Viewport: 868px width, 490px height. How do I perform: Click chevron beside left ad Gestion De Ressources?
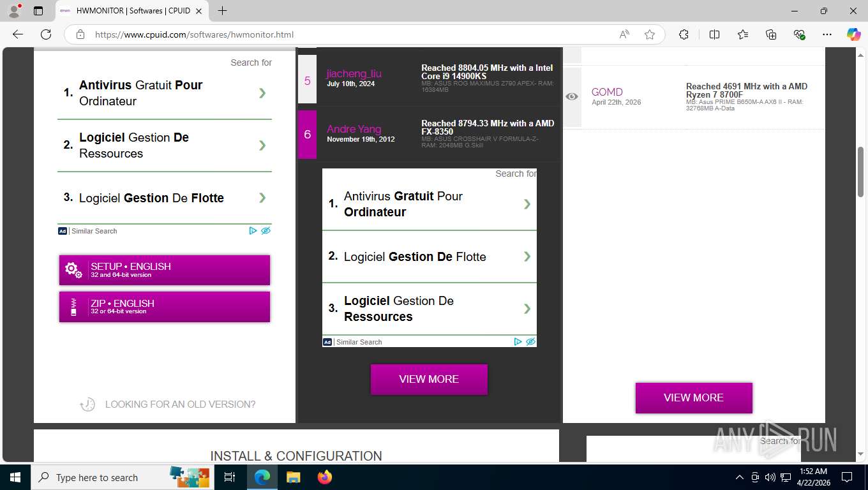point(262,145)
